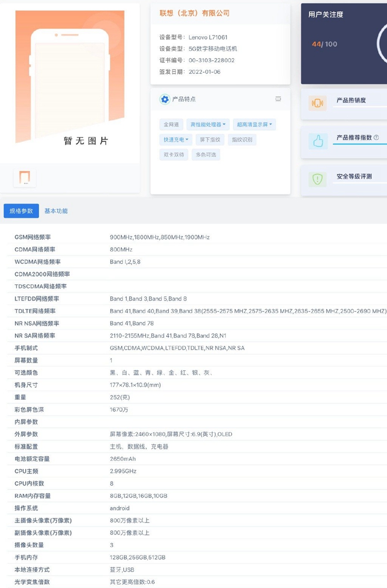Click the orange phone vibration icon for 产品热销度
The image size is (387, 588).
[318, 103]
